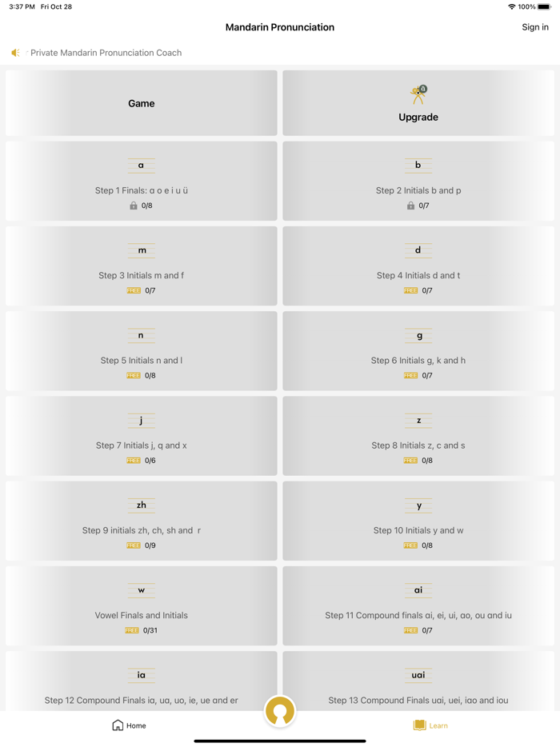This screenshot has width=560, height=747.
Task: Switch to the Home tab
Action: point(128,725)
